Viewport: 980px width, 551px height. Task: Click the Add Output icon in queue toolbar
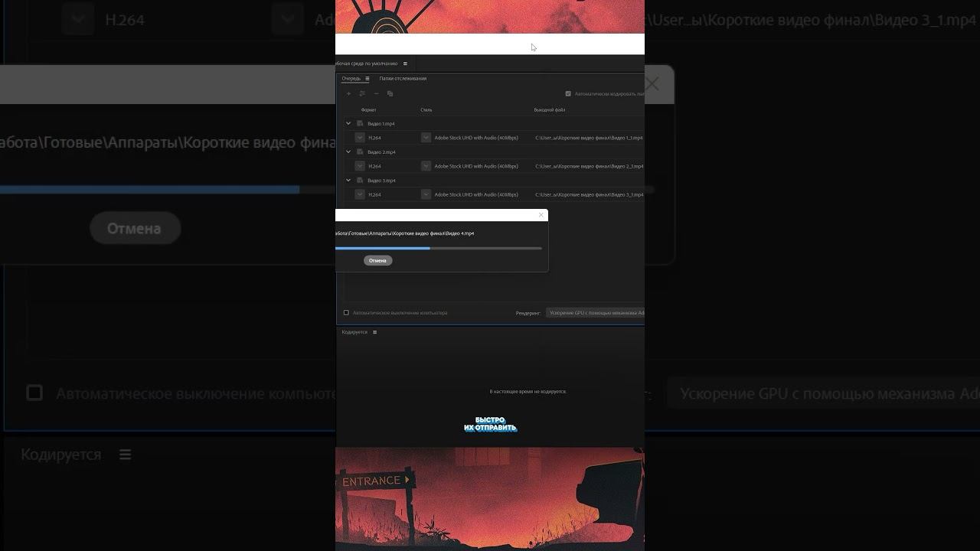(362, 93)
